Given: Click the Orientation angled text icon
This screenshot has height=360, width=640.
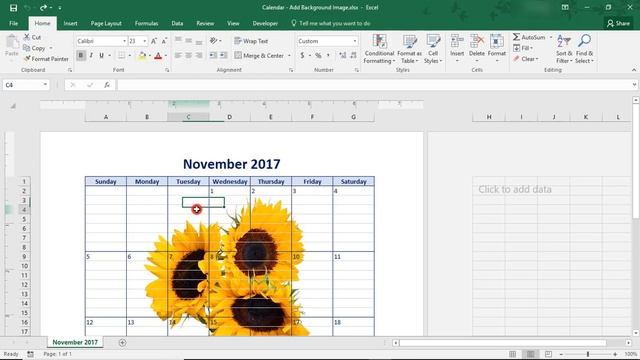Looking at the screenshot, I should point(213,41).
